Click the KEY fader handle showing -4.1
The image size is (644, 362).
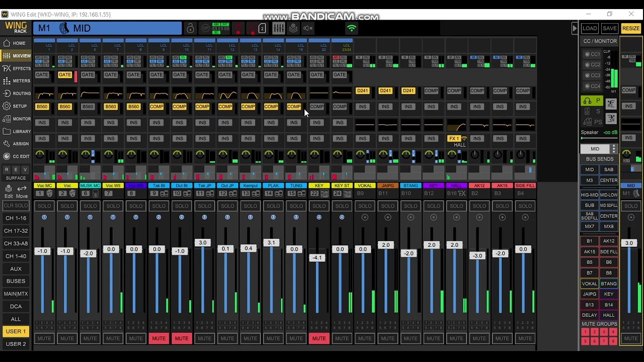click(x=317, y=257)
